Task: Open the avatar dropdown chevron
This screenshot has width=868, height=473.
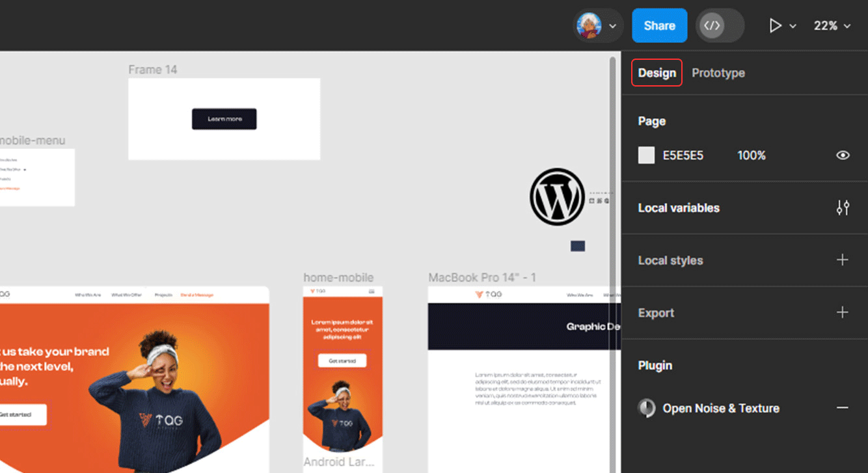Action: tap(612, 27)
